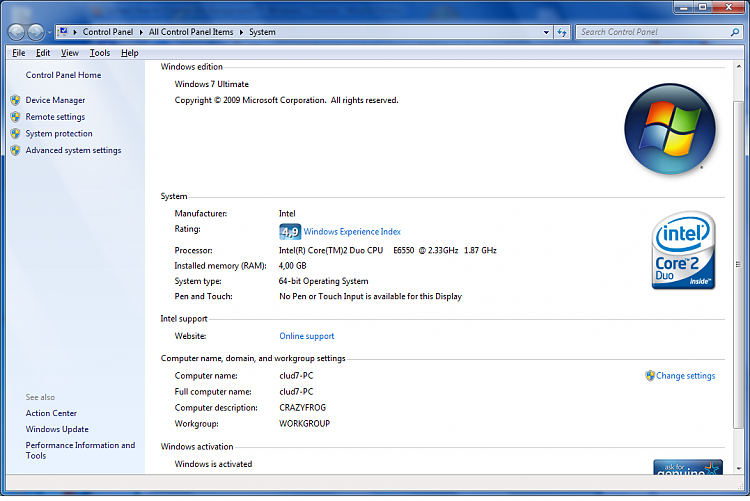Viewport: 750px width, 501px height.
Task: Click computer description CRAZYFROG
Action: point(303,408)
